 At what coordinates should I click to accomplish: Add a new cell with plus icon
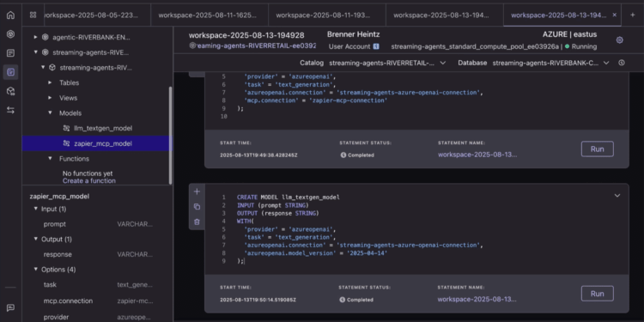click(197, 191)
